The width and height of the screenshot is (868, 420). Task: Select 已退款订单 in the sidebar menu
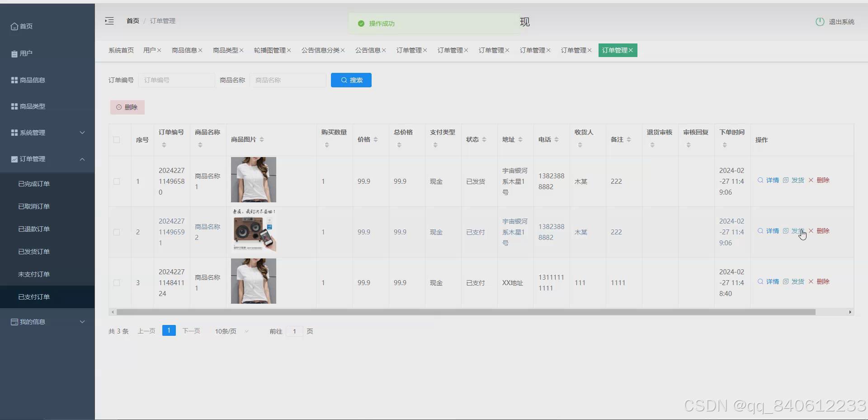pyautogui.click(x=33, y=229)
